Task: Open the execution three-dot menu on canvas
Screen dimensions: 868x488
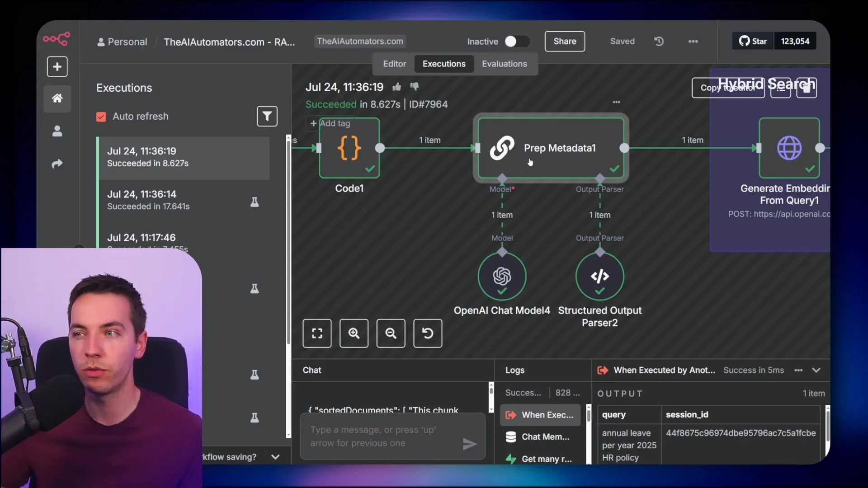Action: click(x=616, y=102)
